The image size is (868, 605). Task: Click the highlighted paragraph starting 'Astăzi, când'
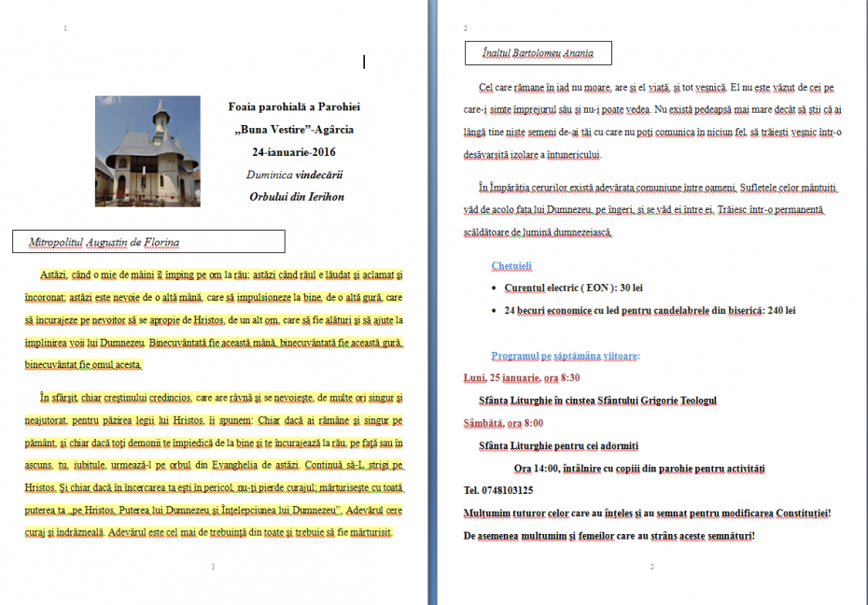(x=215, y=319)
